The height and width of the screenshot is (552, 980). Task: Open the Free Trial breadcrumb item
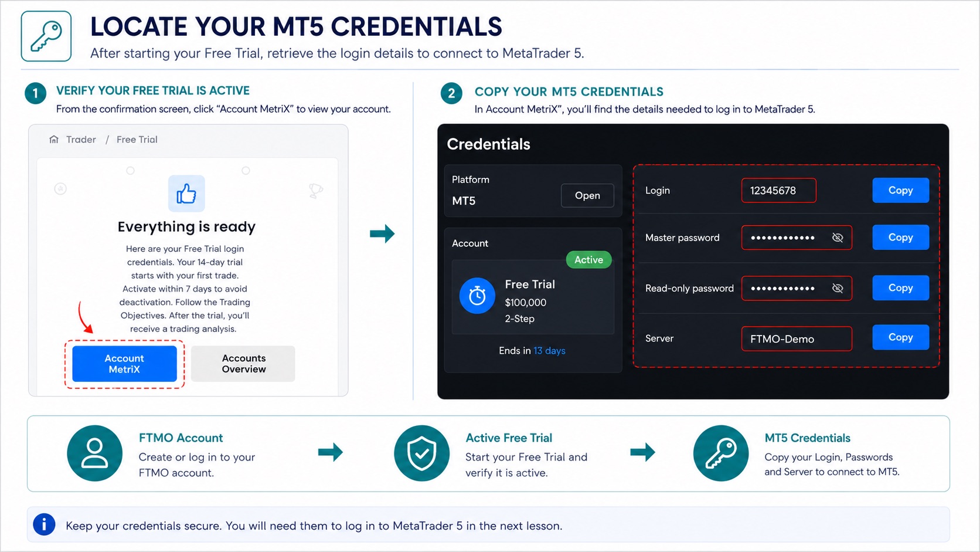pyautogui.click(x=137, y=140)
